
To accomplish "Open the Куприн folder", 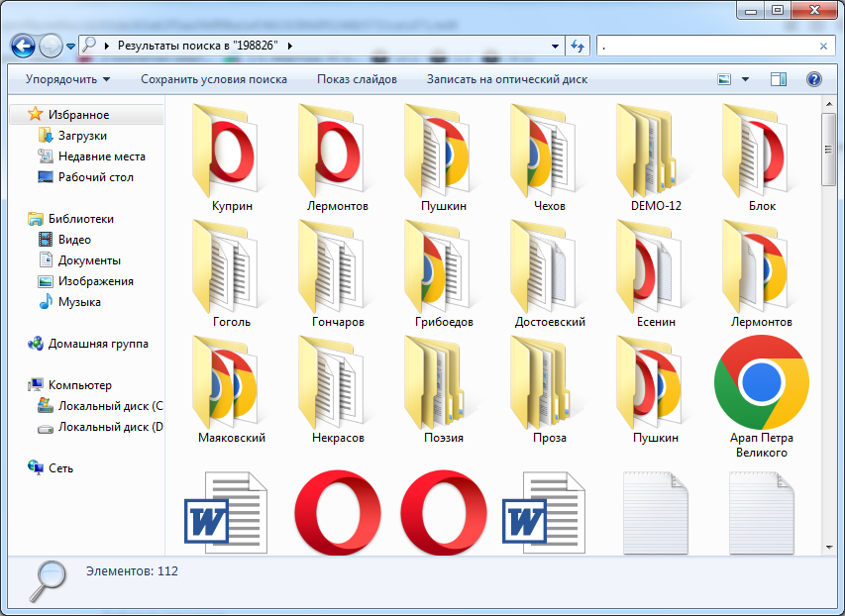I will click(232, 157).
